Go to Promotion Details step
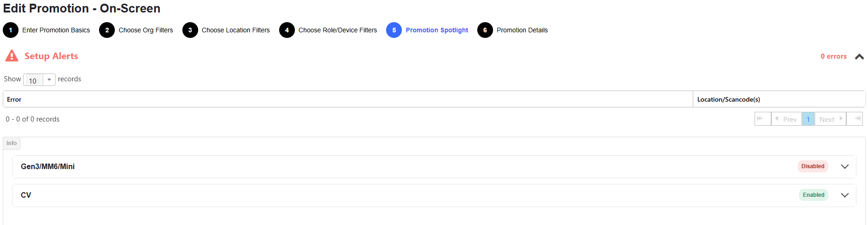 522,30
